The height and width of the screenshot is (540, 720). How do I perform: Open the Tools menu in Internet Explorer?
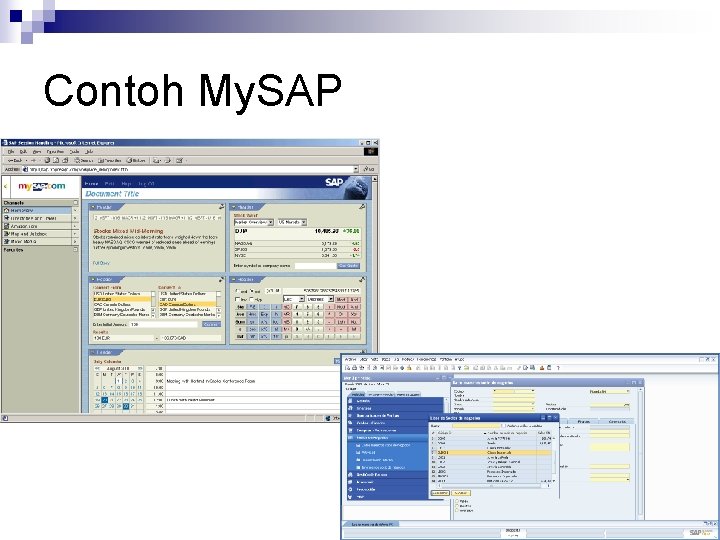(x=74, y=151)
